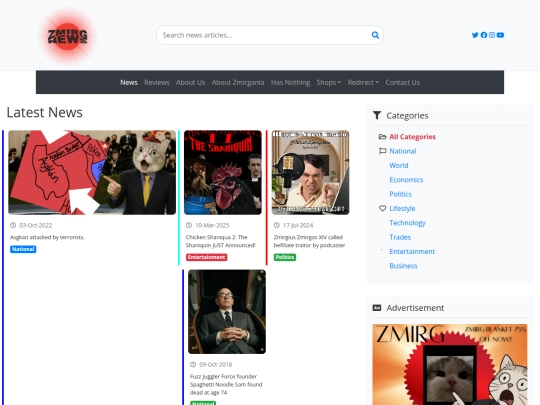Click clock icon next to 17-Jul-2024
The image size is (540, 405).
pos(277,225)
